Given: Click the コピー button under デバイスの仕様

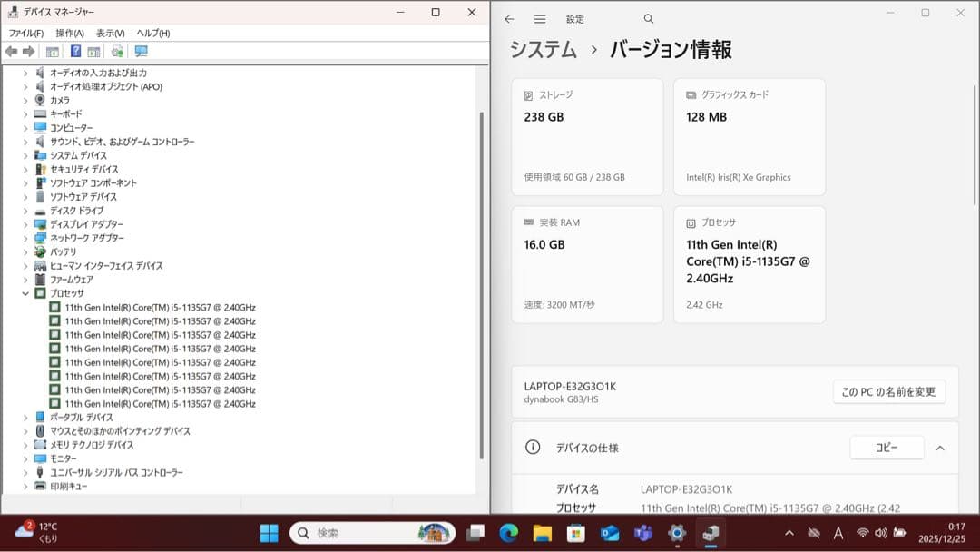Looking at the screenshot, I should pos(887,448).
